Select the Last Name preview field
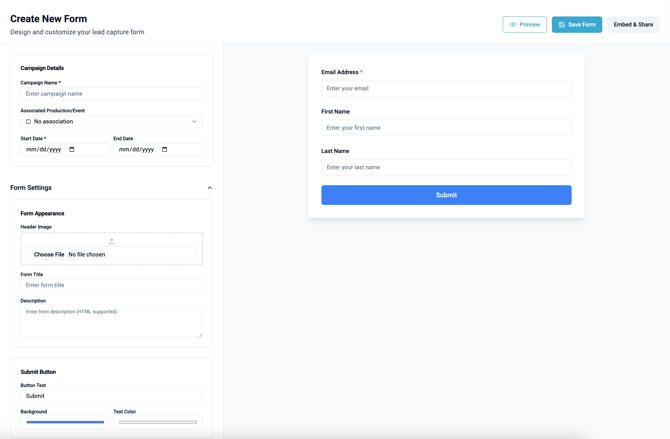Screen dimensions: 670x439 [446, 168]
